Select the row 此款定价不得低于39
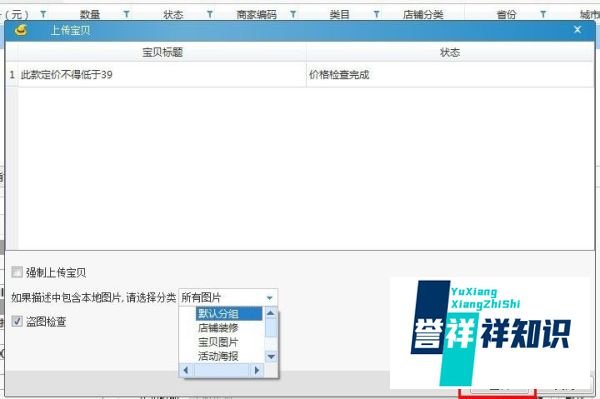Viewport: 600px width, 399px height. click(x=162, y=75)
